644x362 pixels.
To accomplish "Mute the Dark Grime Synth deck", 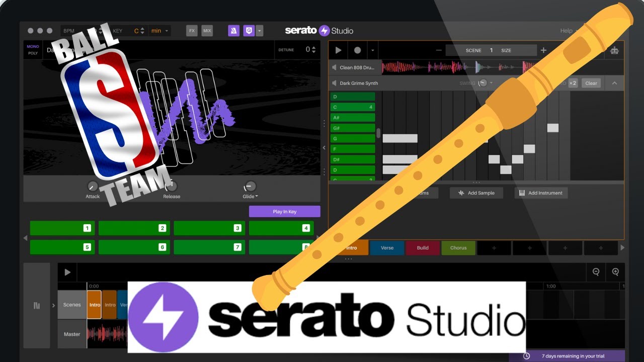I will point(334,83).
